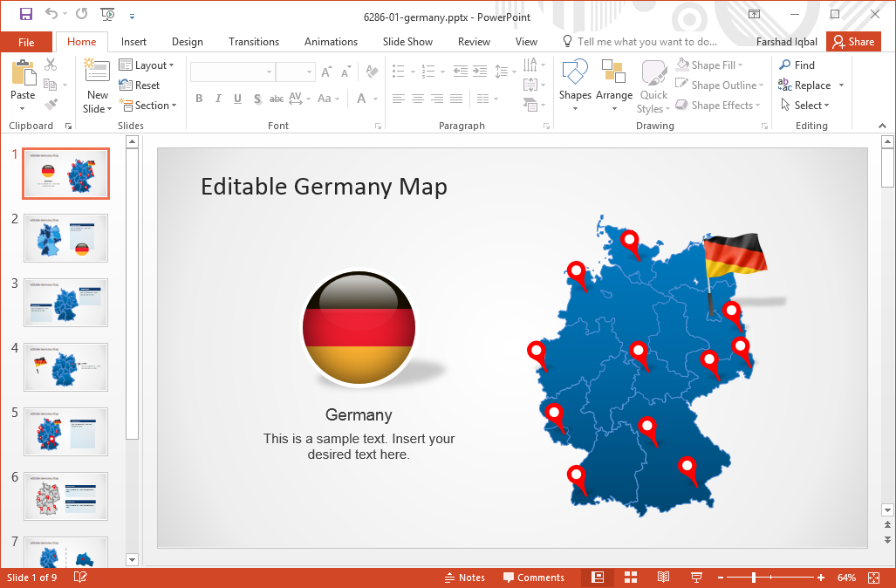This screenshot has height=588, width=896.
Task: Start Slide Show from the status bar
Action: [x=696, y=578]
